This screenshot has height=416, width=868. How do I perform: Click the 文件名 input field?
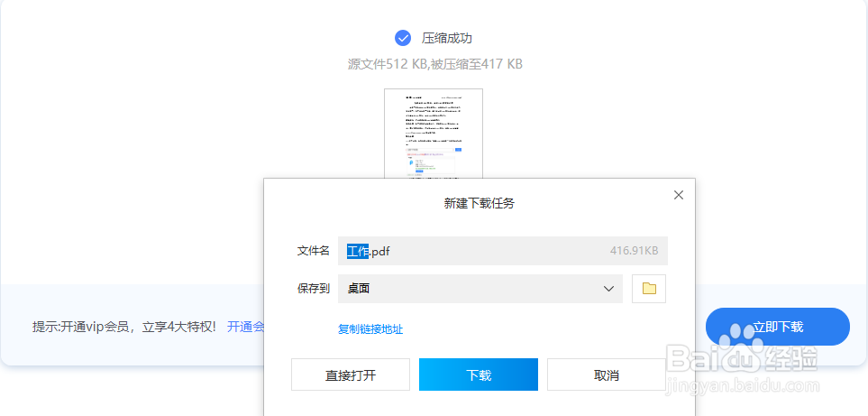tap(503, 251)
